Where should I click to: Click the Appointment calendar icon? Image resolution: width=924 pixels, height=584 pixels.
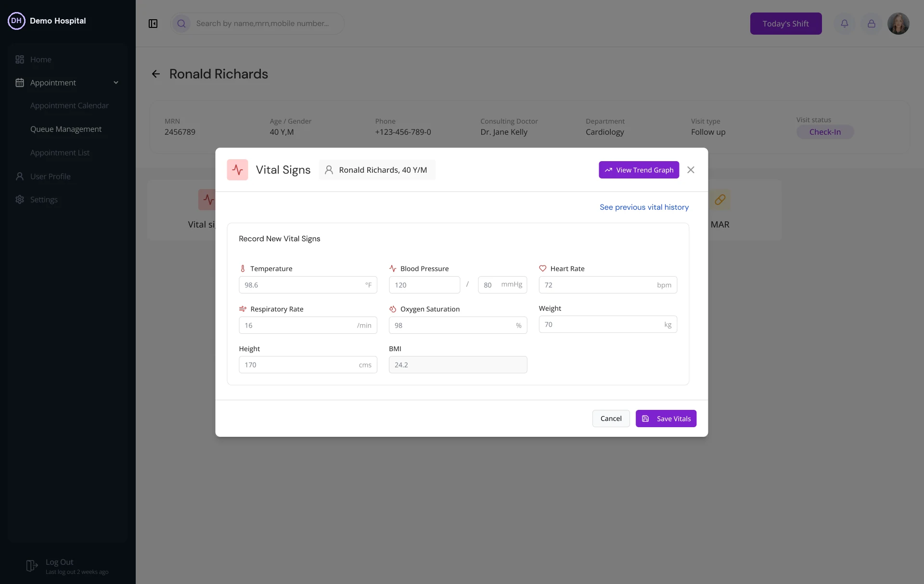click(x=20, y=83)
